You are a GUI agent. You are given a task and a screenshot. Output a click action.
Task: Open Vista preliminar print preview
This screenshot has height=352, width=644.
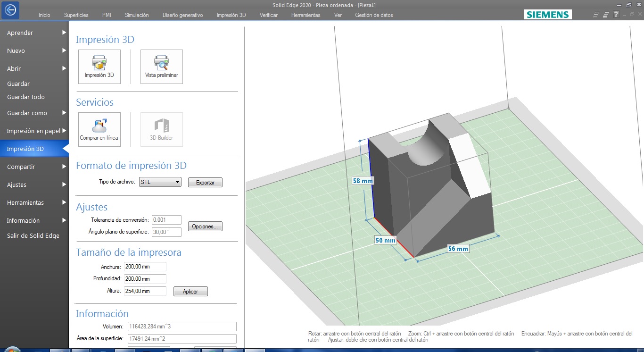161,66
